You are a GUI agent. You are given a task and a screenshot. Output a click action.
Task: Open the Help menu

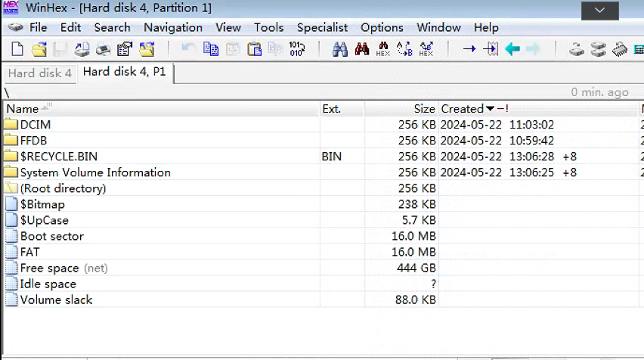coord(486,27)
